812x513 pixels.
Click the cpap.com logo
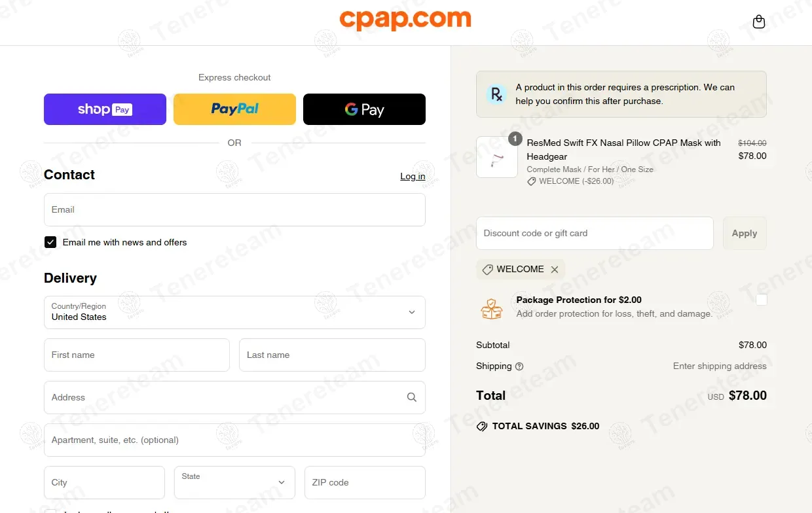pos(405,20)
